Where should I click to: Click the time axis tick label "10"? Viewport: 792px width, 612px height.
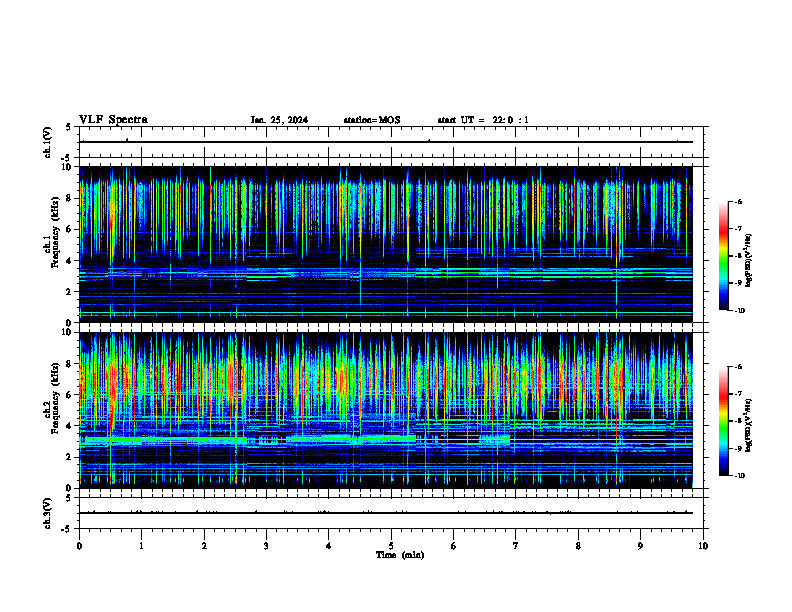click(x=703, y=546)
